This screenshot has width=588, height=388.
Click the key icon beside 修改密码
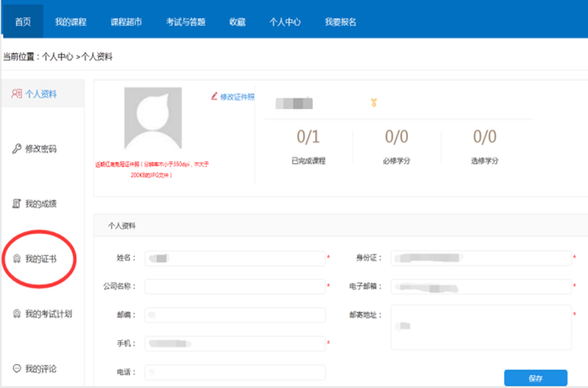point(17,149)
